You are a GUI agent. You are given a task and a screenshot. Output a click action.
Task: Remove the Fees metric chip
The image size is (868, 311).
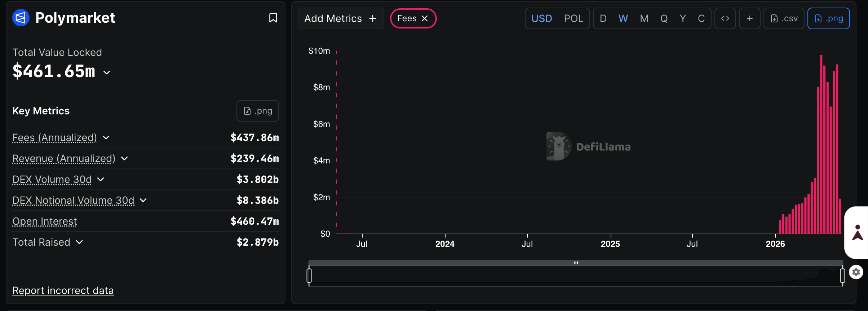pyautogui.click(x=425, y=18)
